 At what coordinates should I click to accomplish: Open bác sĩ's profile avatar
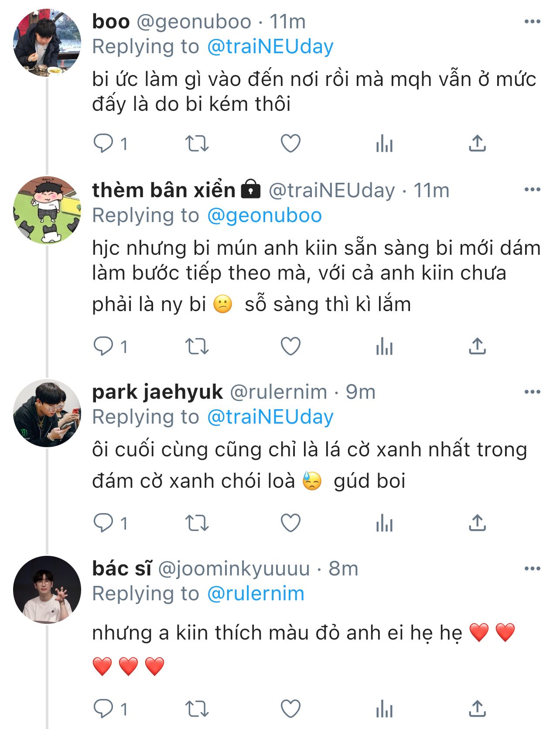click(x=47, y=589)
